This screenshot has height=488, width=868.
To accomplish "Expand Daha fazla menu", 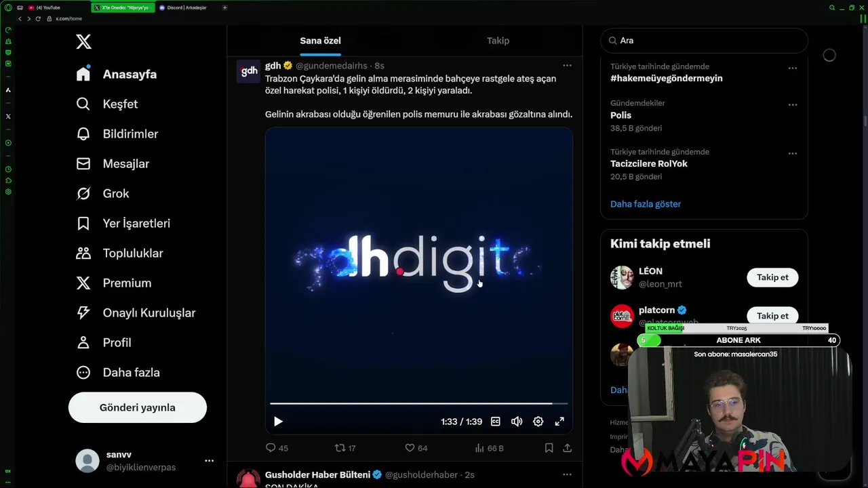I will pyautogui.click(x=118, y=372).
